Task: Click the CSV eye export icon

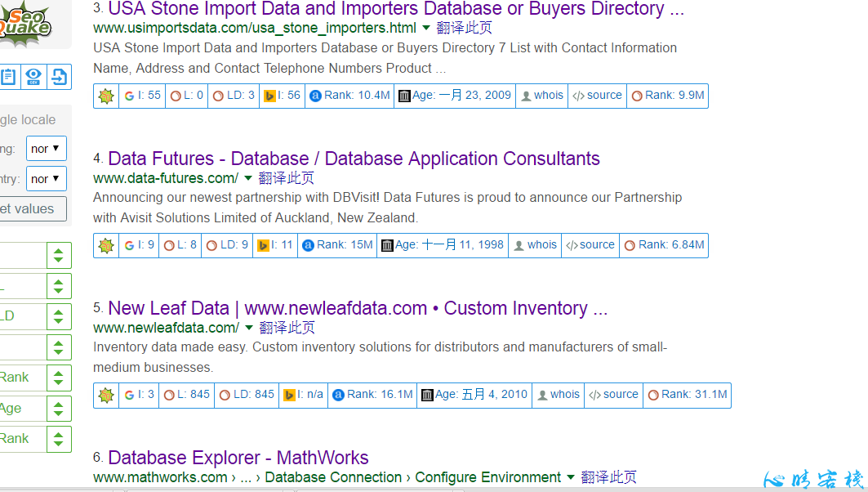Action: tap(33, 77)
